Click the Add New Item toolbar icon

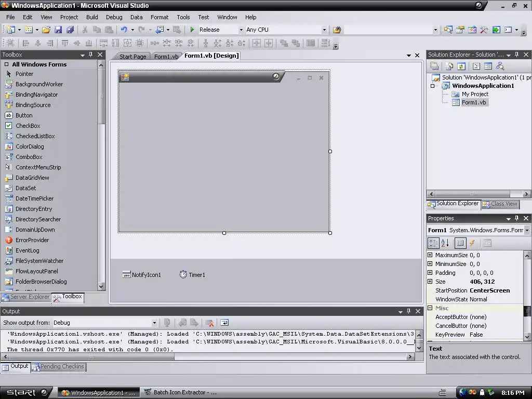(29, 30)
